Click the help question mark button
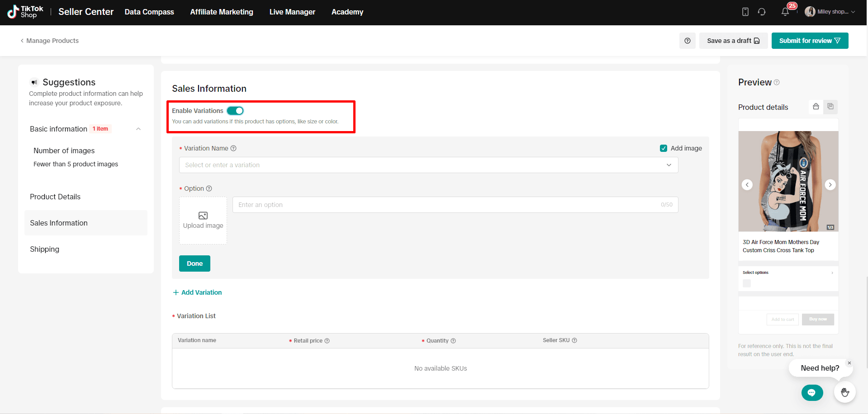This screenshot has height=414, width=868. coord(687,41)
